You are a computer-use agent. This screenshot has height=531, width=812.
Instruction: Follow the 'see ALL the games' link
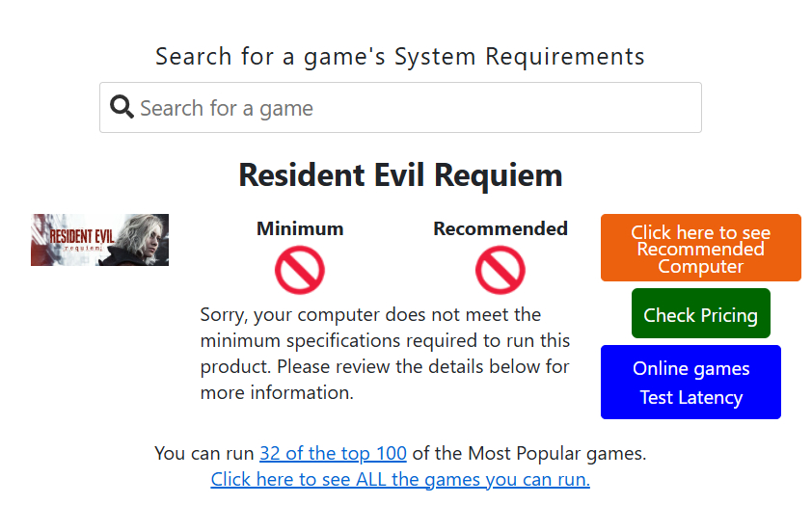pos(400,479)
